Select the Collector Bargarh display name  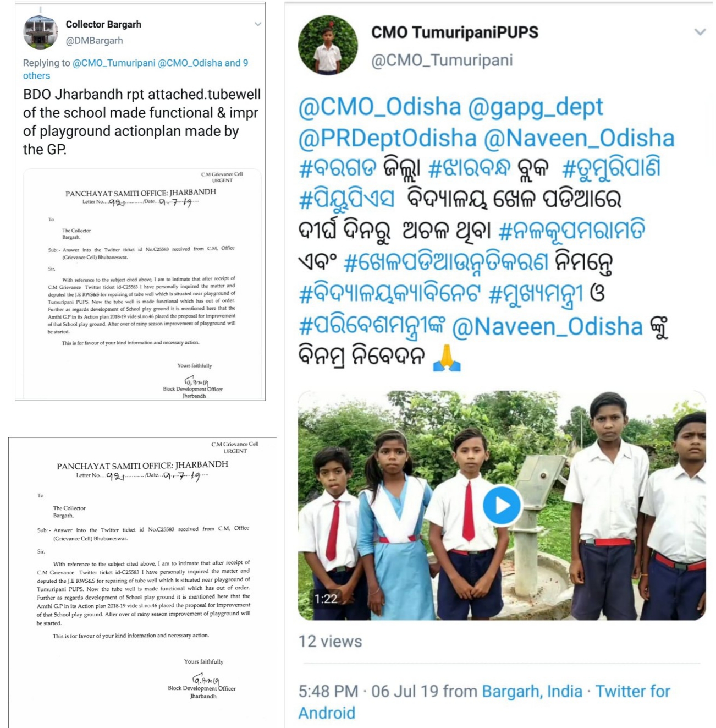coord(103,24)
